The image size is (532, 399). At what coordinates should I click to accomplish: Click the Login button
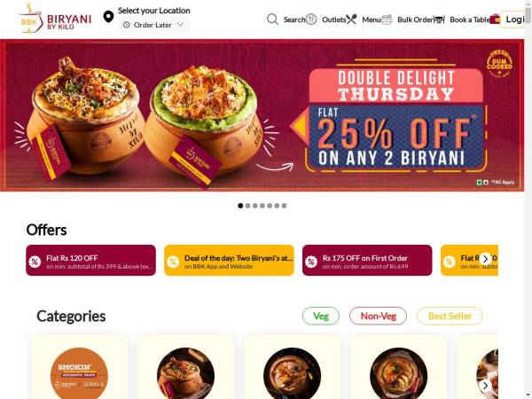tap(514, 20)
